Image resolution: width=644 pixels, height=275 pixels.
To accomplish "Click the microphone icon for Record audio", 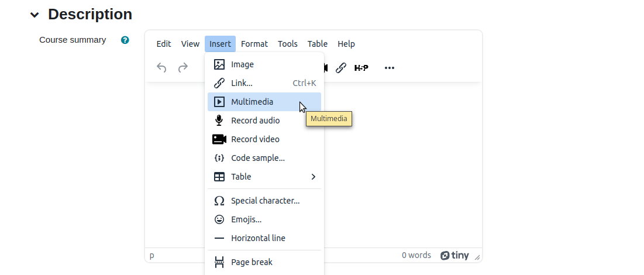I will click(219, 121).
